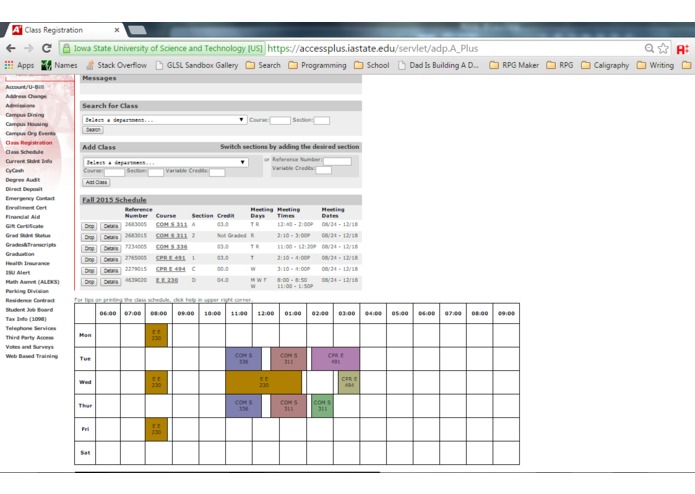Image resolution: width=695 pixels, height=494 pixels.
Task: Open the Stack Overflow bookmark
Action: [x=116, y=65]
